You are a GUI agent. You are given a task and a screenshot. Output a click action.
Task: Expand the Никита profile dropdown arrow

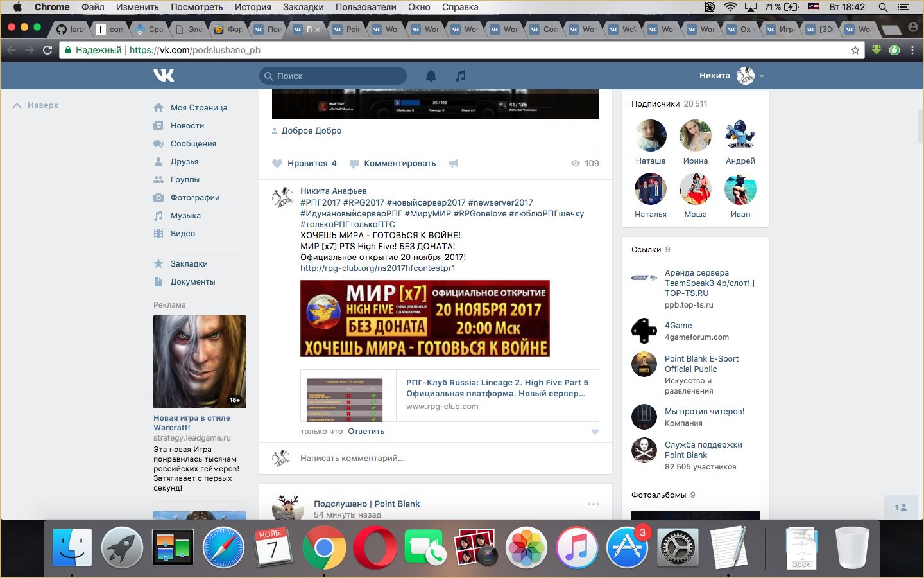[x=762, y=76]
